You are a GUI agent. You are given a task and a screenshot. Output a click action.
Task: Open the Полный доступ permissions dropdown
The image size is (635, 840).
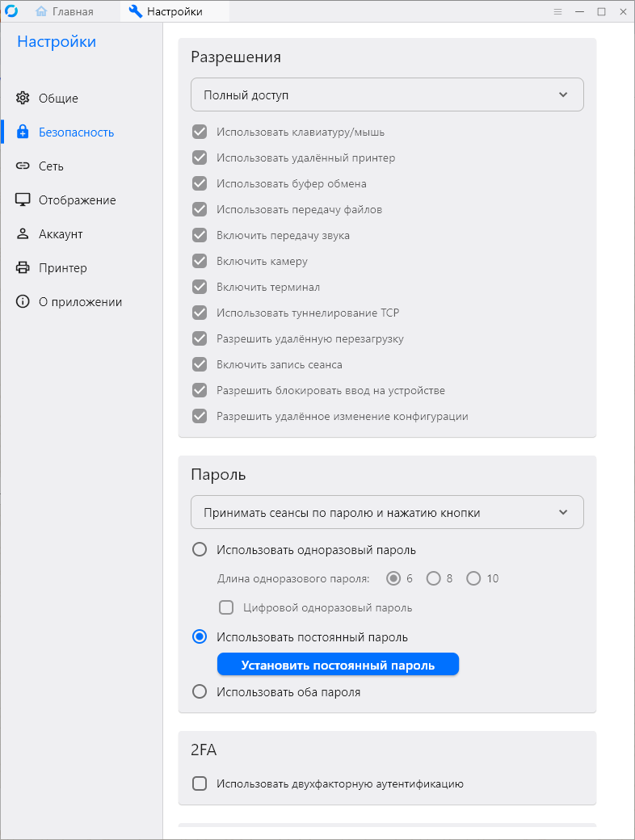click(x=387, y=95)
